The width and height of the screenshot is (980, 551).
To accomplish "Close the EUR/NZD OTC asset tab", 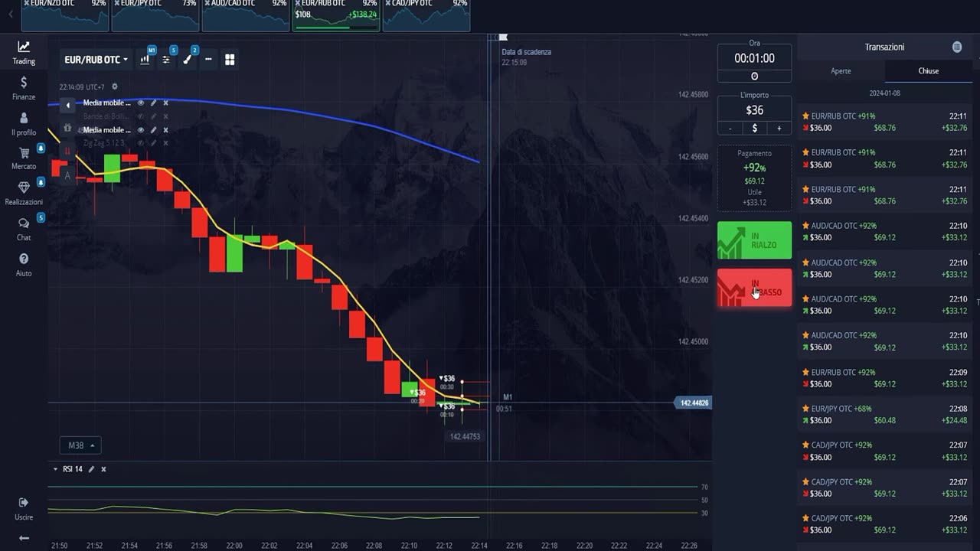I will pos(26,3).
